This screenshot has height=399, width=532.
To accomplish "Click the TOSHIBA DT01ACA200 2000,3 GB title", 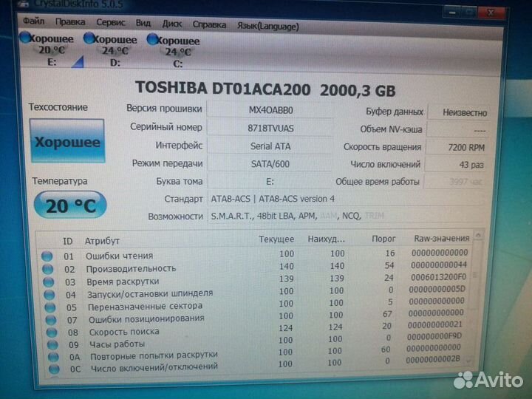I will (x=265, y=89).
